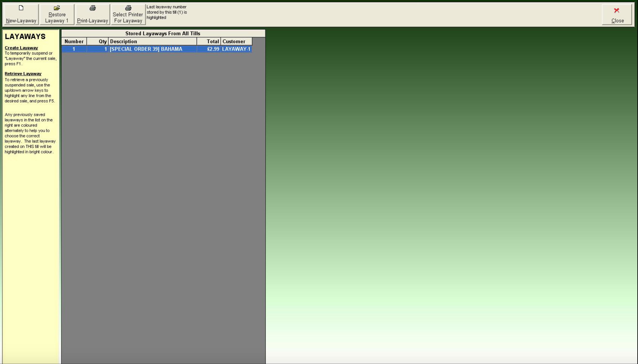Click the 'Last layaway number stored' note
The height and width of the screenshot is (364, 638).
pyautogui.click(x=167, y=12)
